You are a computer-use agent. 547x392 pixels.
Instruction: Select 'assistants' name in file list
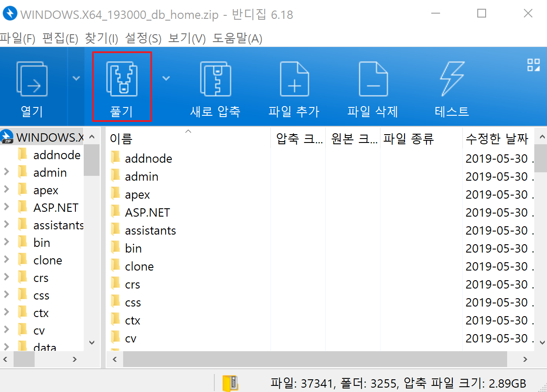tap(150, 230)
